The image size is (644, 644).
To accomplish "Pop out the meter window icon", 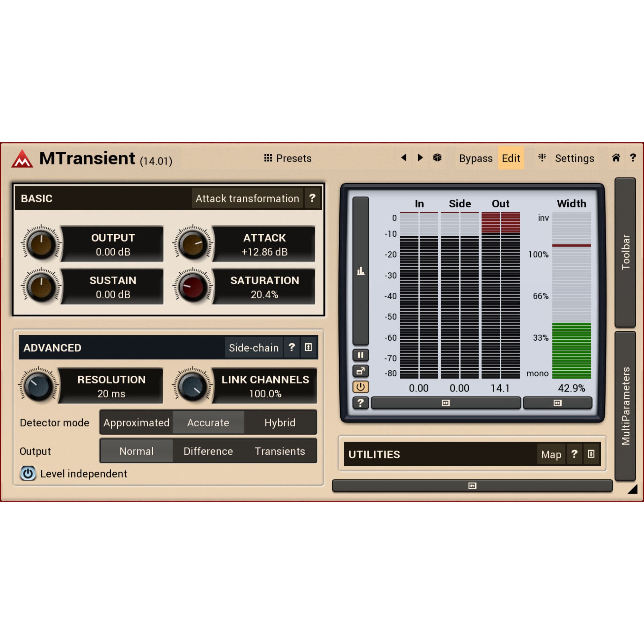I will point(361,371).
